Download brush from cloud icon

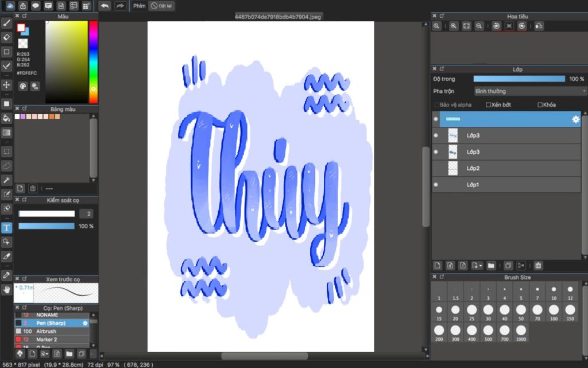(20, 354)
